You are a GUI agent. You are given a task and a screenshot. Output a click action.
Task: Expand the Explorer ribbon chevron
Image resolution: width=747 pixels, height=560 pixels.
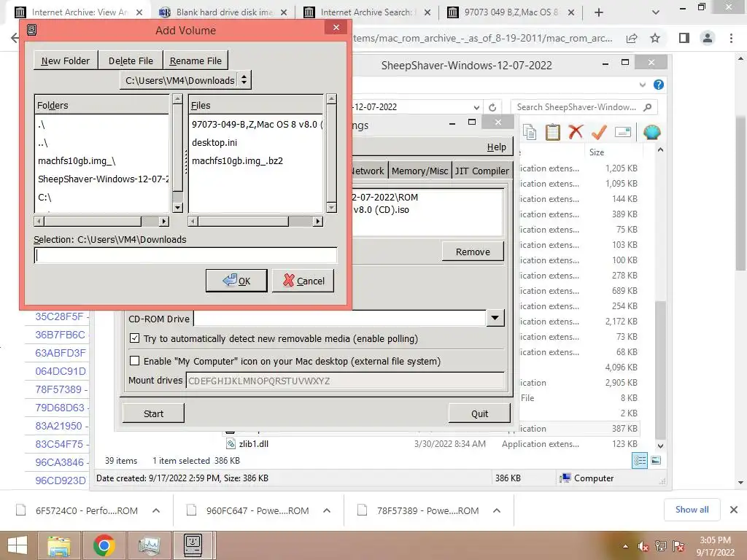pos(643,85)
